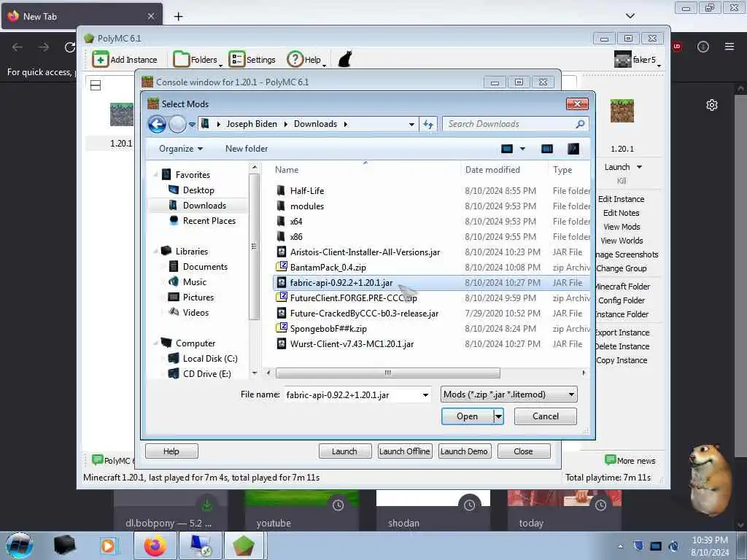Click the Add Instance icon in PolyMC

pos(100,60)
